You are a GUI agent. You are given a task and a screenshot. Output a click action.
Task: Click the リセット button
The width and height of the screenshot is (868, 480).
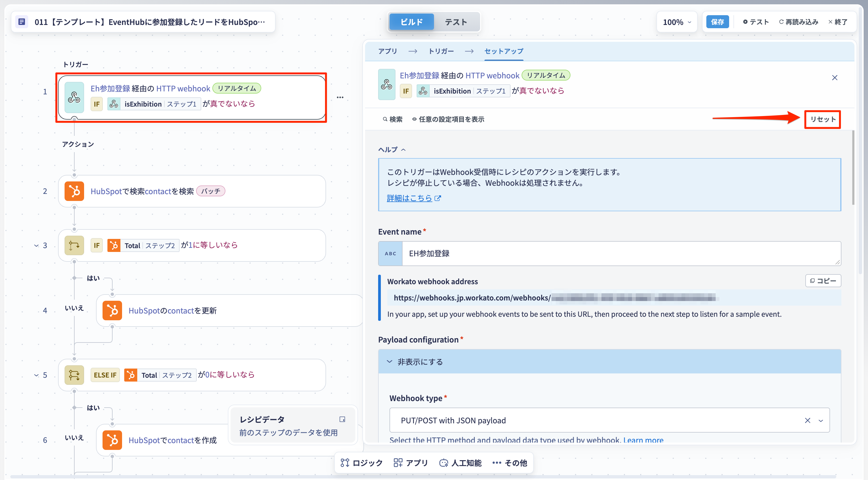click(x=822, y=119)
